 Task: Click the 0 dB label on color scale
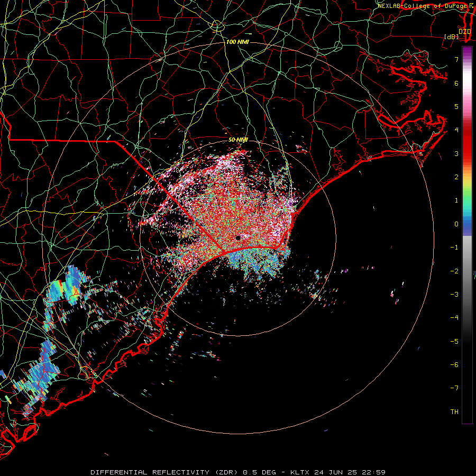click(456, 224)
